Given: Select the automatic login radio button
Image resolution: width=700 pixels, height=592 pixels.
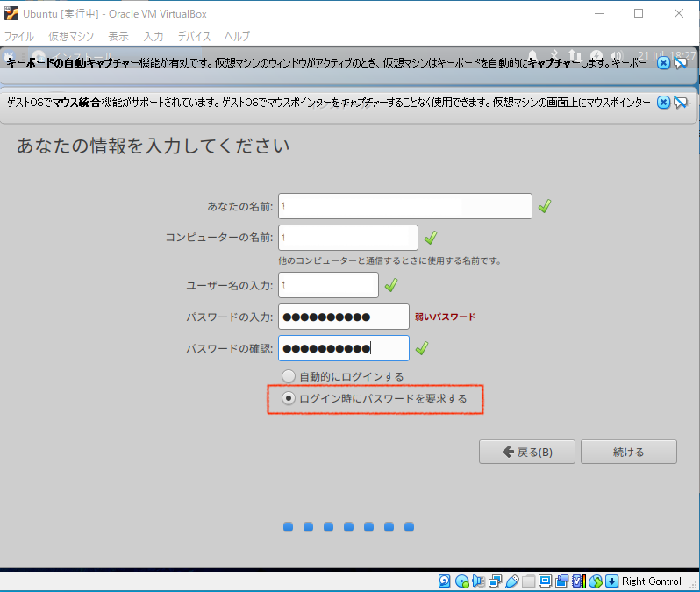Looking at the screenshot, I should [289, 376].
